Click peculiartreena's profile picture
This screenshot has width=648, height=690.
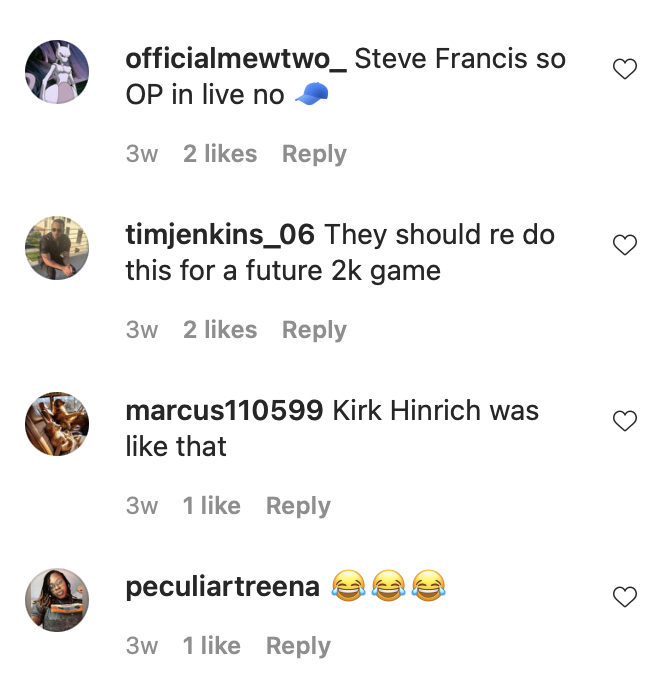57,600
